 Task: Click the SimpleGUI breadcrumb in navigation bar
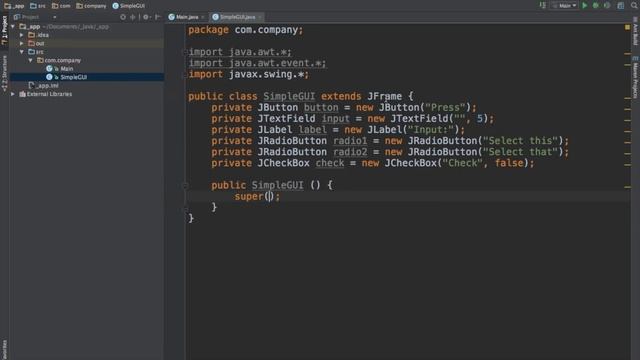(129, 6)
